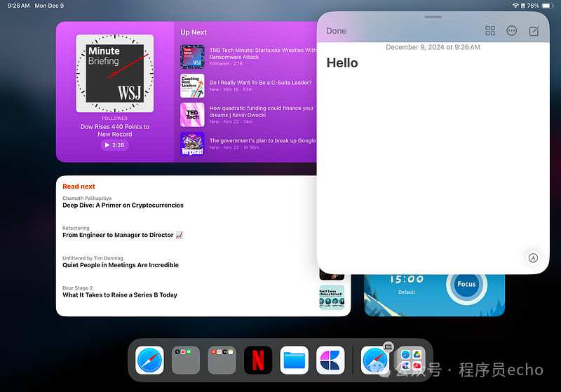This screenshot has height=392, width=561.
Task: Launch Netflix from the dock
Action: point(258,360)
